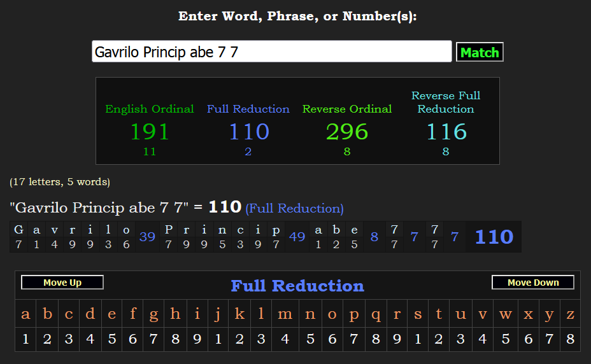Click the '(17 letters, 5 words)' text
Screen dimensions: 591x364
pos(60,182)
